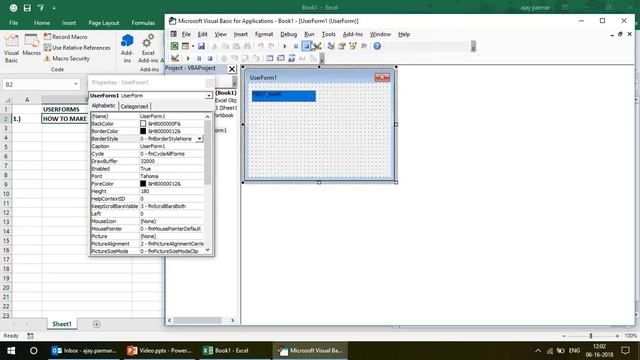Open Macro Security settings

67,58
